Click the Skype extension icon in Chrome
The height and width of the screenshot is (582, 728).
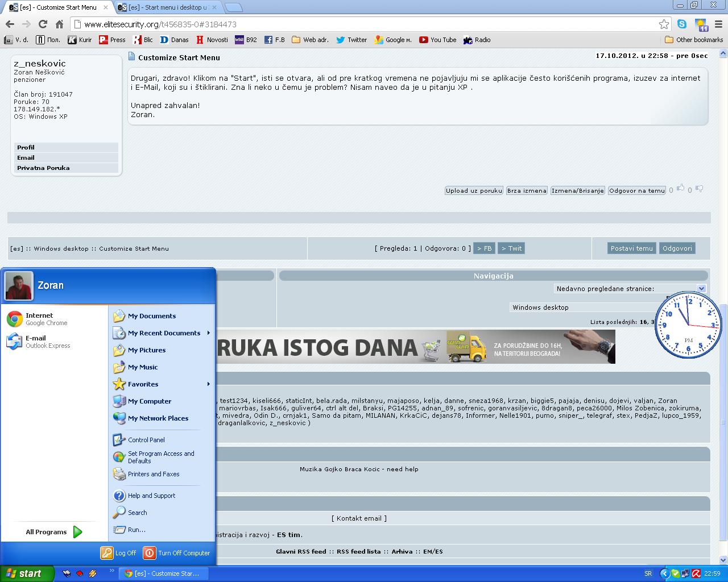[682, 24]
